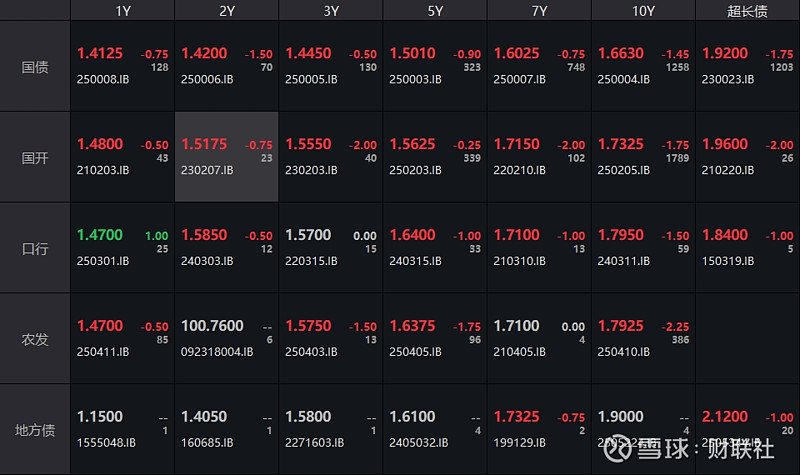Open bond code 250008.IB
Image resolution: width=800 pixels, height=475 pixels.
tap(103, 79)
